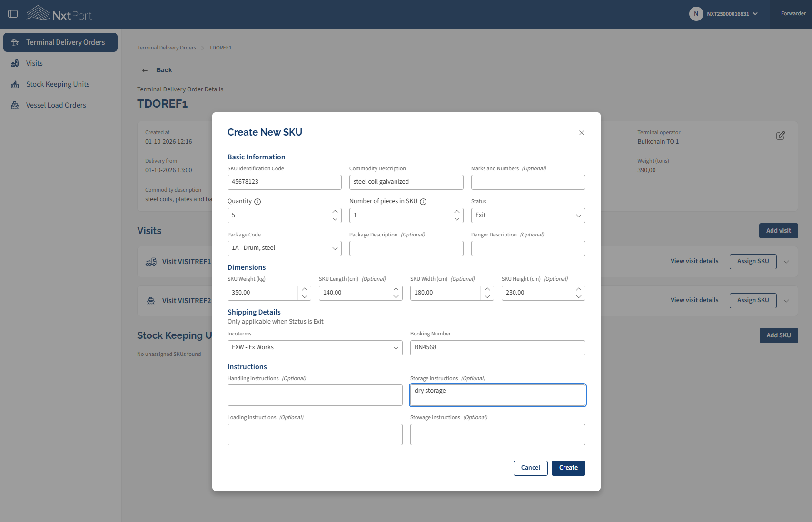
Task: Open View visit details for VISITREF2
Action: 694,300
